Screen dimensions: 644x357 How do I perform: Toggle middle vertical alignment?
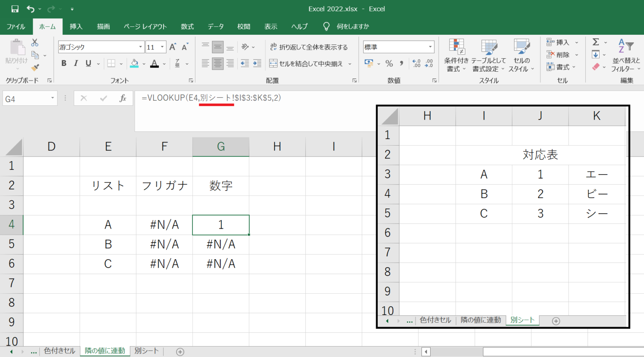pos(218,47)
